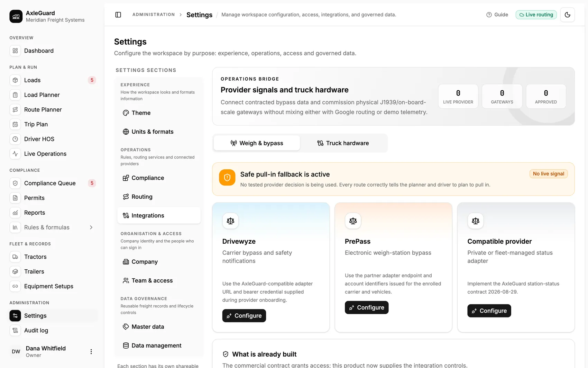Screen dimensions: 588x368
Task: Click the Drivewyze scale icon
Action: 230,221
